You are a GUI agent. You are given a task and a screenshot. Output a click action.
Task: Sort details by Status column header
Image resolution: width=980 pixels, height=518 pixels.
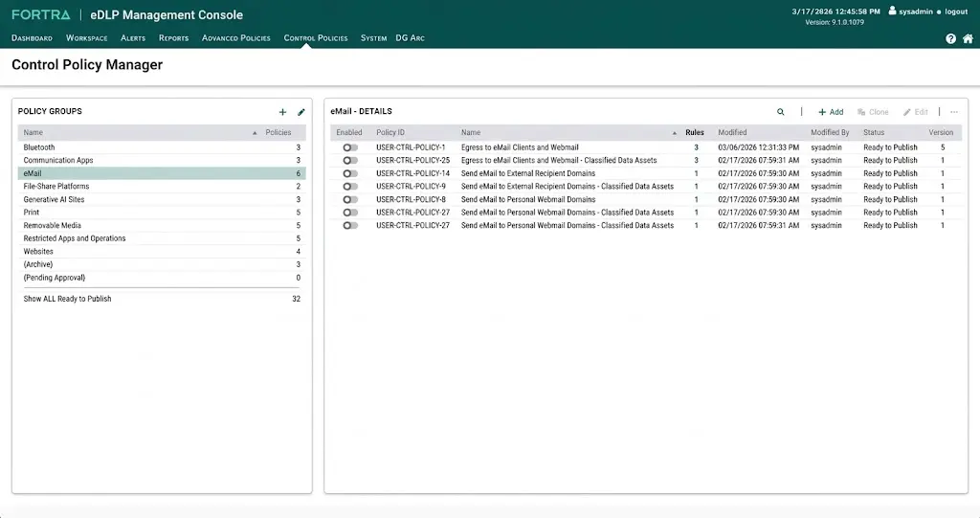[x=874, y=133]
